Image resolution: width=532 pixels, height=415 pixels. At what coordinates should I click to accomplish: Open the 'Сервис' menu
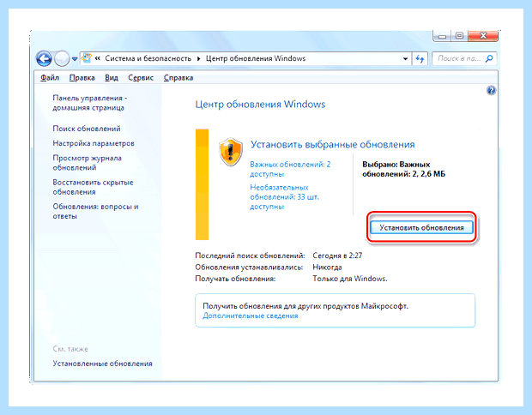tap(141, 78)
